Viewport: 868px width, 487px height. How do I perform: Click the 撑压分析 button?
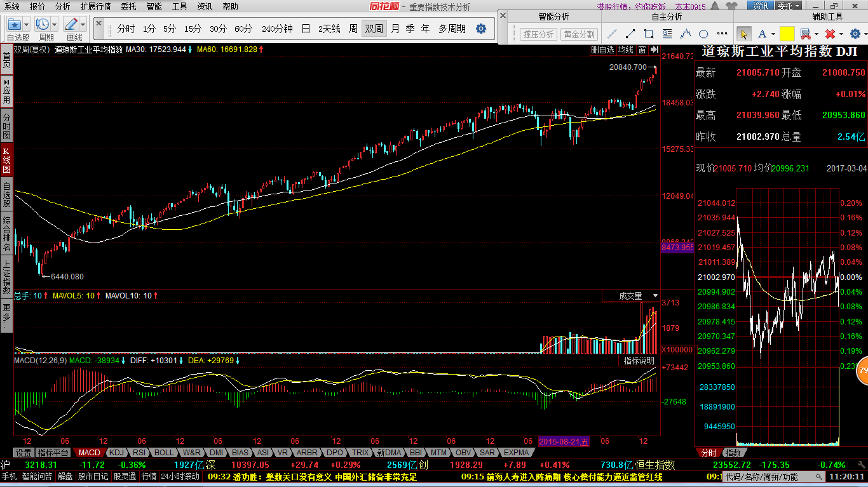pyautogui.click(x=538, y=34)
